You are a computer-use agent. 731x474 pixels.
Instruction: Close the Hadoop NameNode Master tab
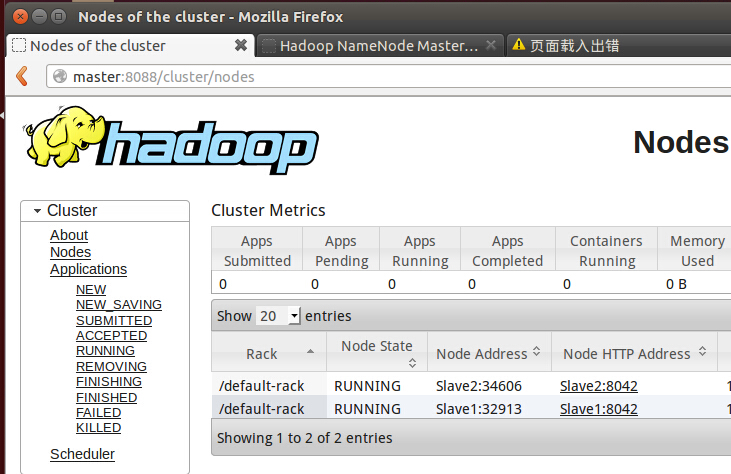pyautogui.click(x=490, y=45)
